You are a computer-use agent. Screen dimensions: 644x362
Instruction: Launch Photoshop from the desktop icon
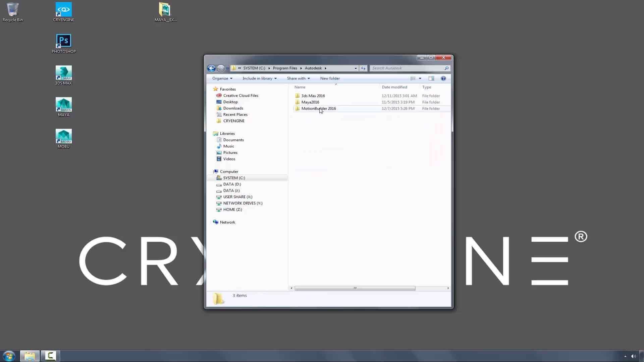pos(63,40)
